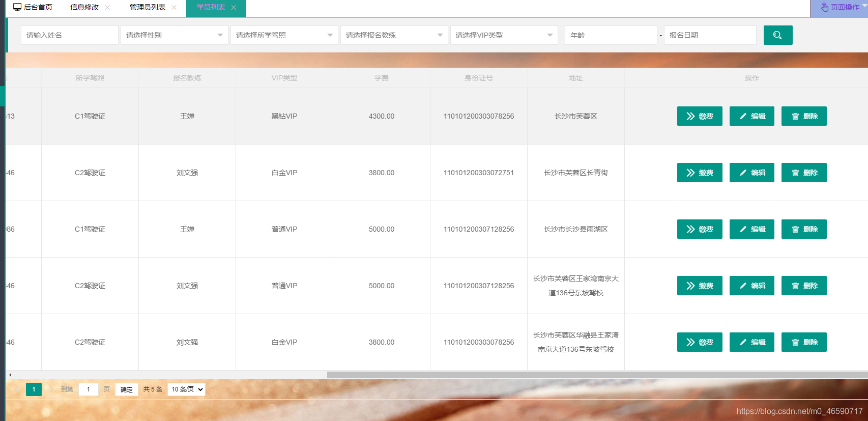Switch to 后台首页 tab
The height and width of the screenshot is (421, 868).
click(x=33, y=7)
